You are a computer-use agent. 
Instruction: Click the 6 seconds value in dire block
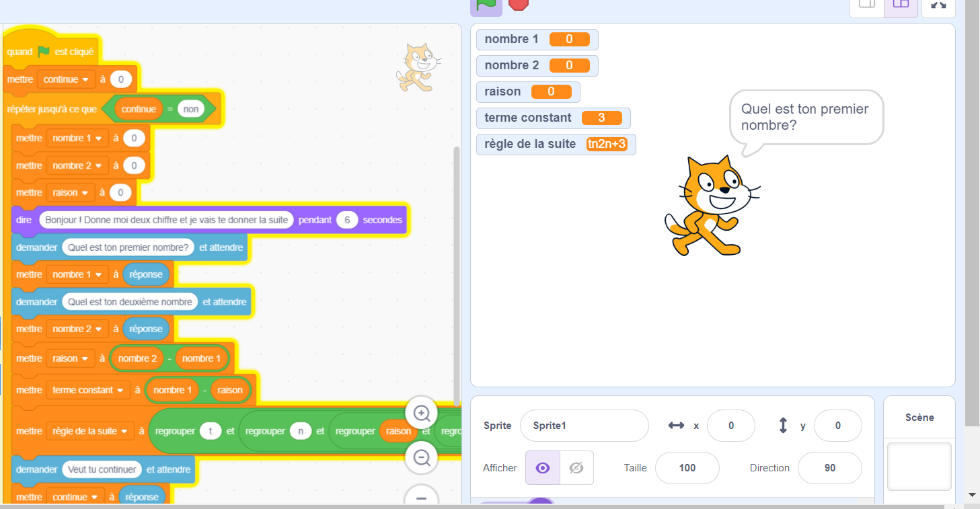[347, 220]
